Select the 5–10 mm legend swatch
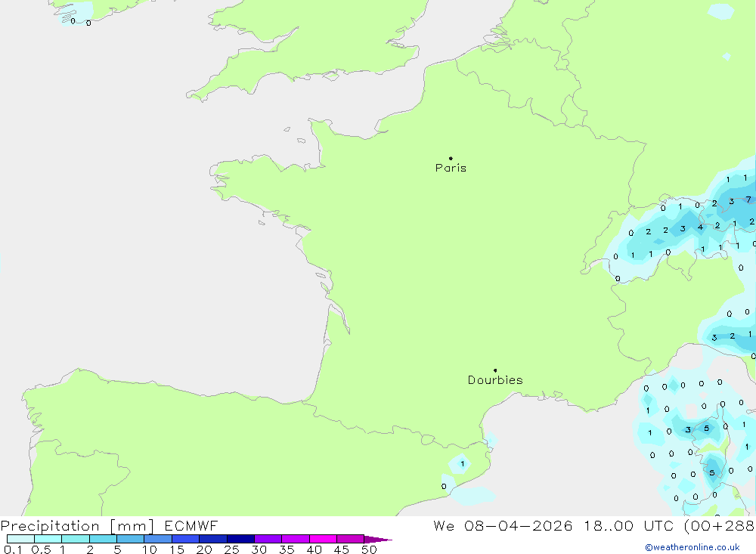The image size is (756, 554). click(131, 539)
